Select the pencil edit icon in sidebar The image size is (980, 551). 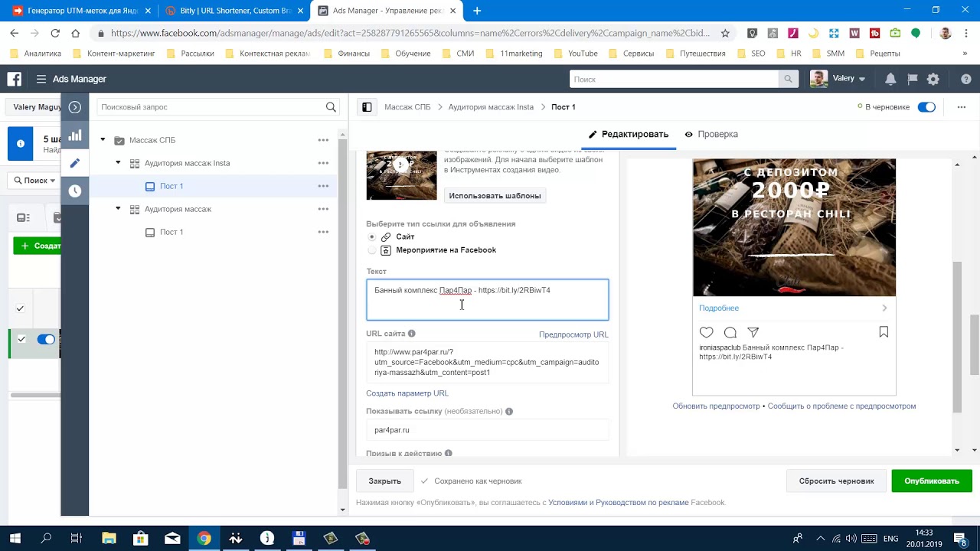75,163
